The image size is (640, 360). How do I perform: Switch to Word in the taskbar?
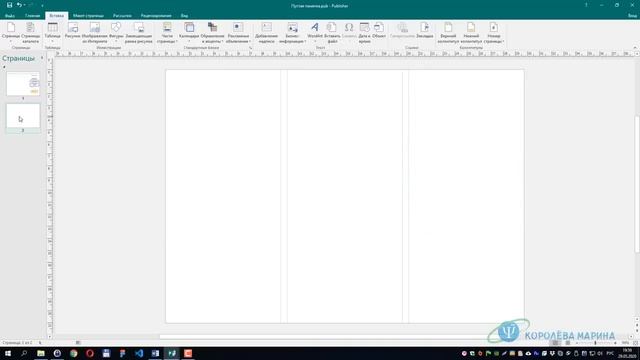tap(155, 353)
